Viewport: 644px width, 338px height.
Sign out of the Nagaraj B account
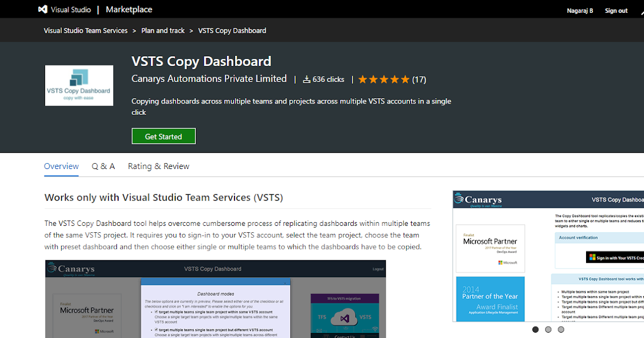[x=616, y=10]
